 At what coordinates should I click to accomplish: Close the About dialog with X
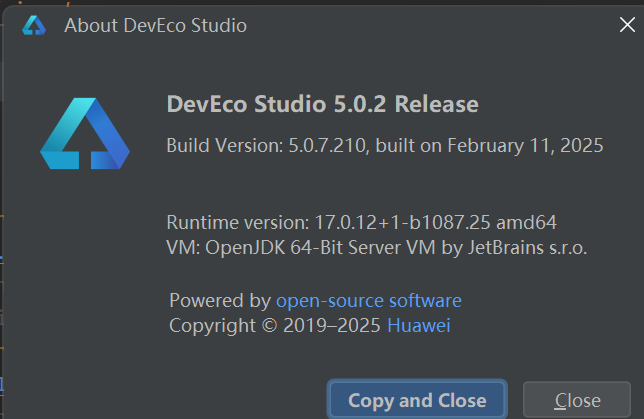tap(627, 25)
